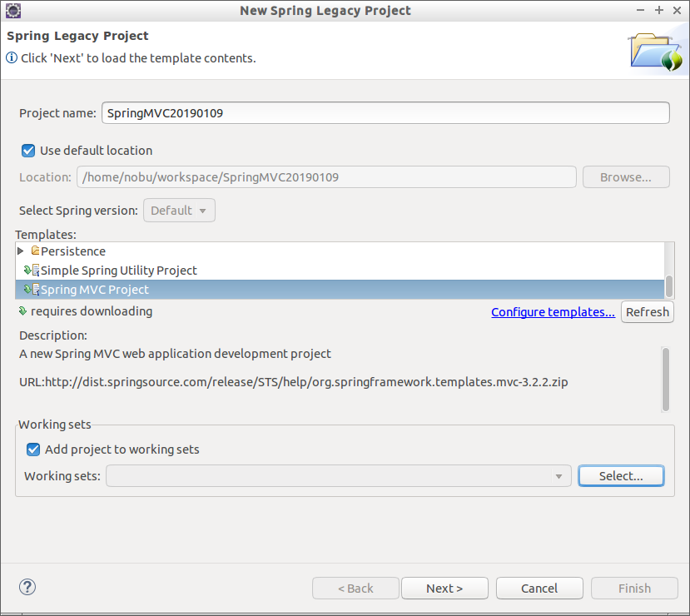Click the Spring project wizard banner icon
Viewport: 690px width, 616px height.
pyautogui.click(x=657, y=52)
